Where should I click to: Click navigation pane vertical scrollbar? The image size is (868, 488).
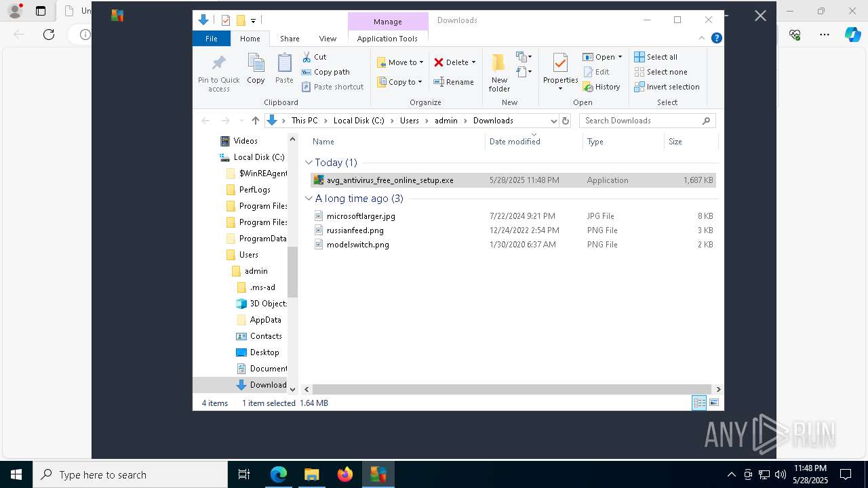point(293,271)
